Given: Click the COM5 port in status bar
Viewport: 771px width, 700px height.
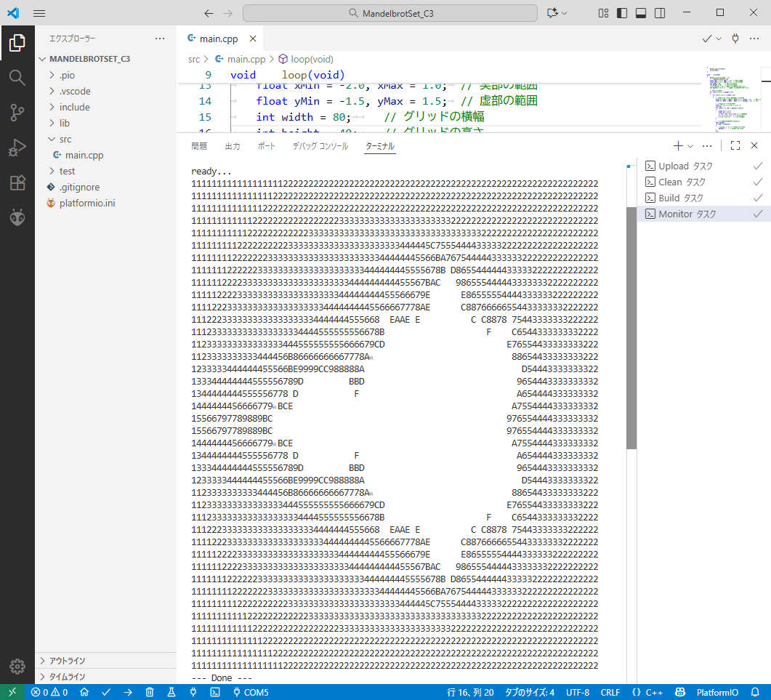Looking at the screenshot, I should pyautogui.click(x=249, y=692).
